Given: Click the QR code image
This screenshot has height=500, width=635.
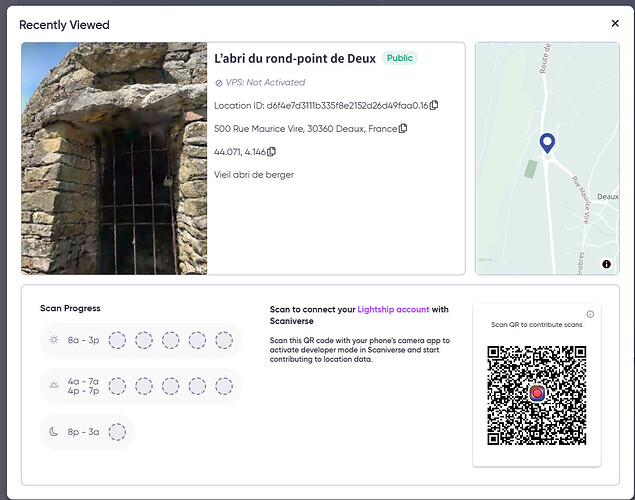Looking at the screenshot, I should point(537,395).
